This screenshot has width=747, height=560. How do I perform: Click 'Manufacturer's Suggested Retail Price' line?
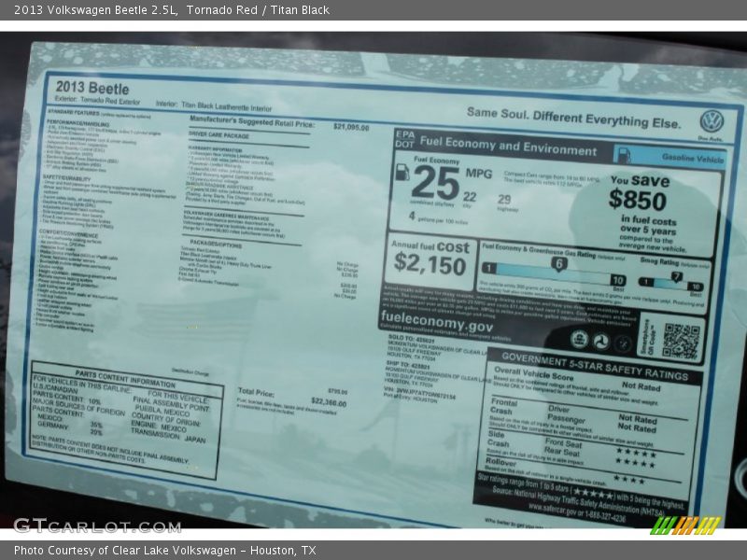coord(252,121)
